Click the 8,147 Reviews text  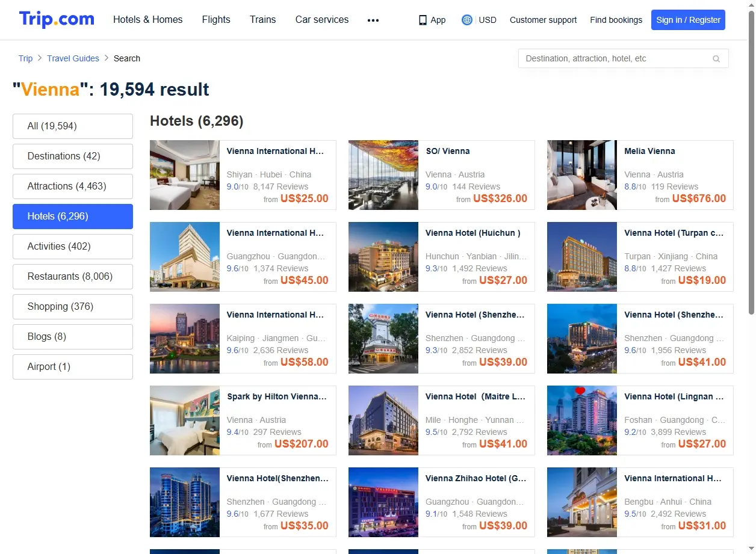click(280, 186)
